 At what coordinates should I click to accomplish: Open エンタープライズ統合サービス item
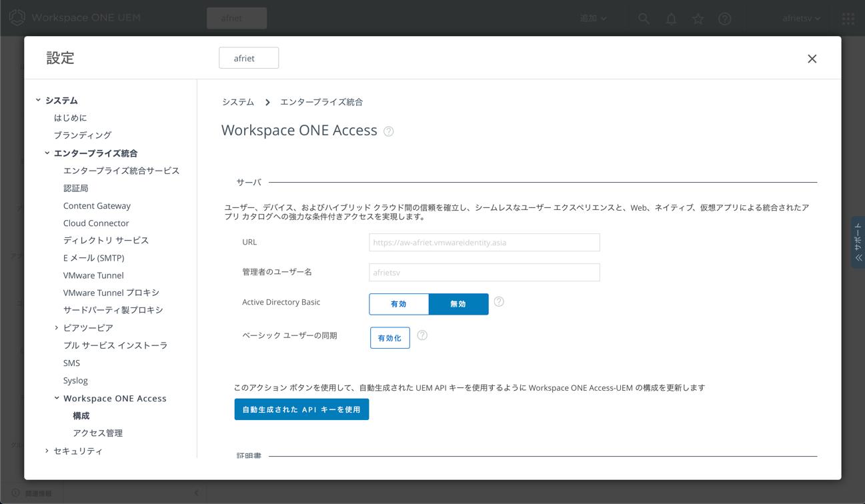[121, 171]
